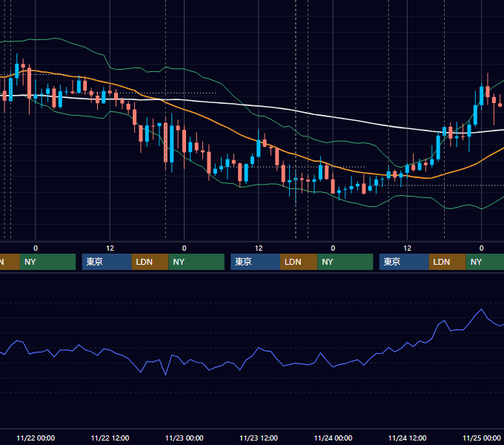
Task: Click the hour label 12 above 11/23 12:00
Action: pyautogui.click(x=259, y=248)
